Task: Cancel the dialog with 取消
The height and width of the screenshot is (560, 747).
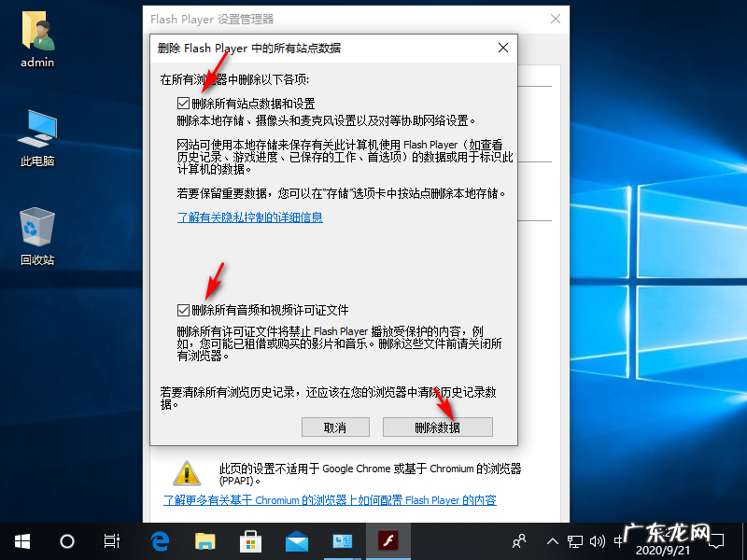Action: pos(335,427)
